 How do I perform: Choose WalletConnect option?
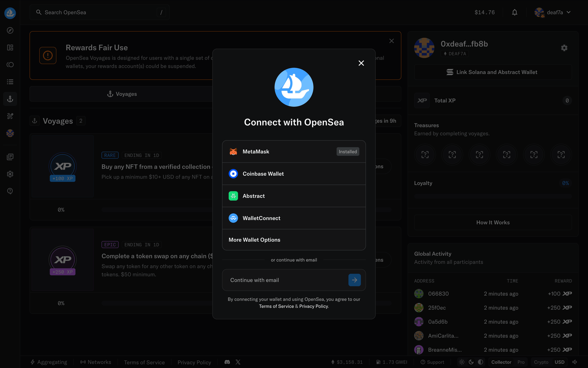294,218
